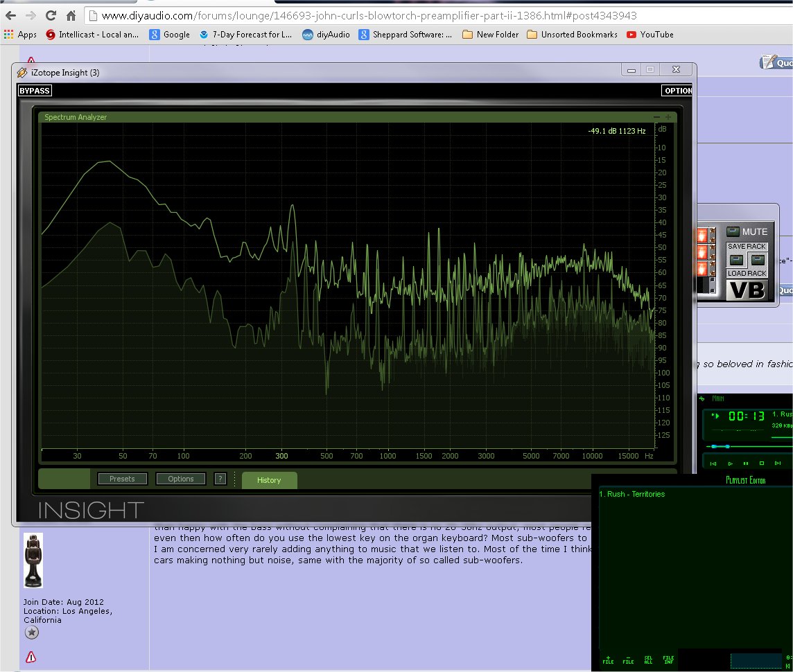Click the forum user avatar thumbnail
The width and height of the screenshot is (793, 672).
33,560
